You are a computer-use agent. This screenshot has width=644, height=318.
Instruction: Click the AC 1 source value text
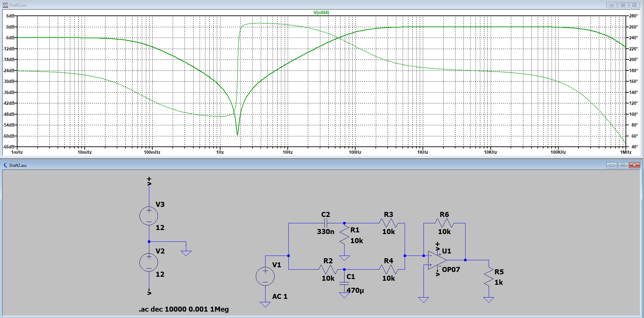pyautogui.click(x=280, y=297)
